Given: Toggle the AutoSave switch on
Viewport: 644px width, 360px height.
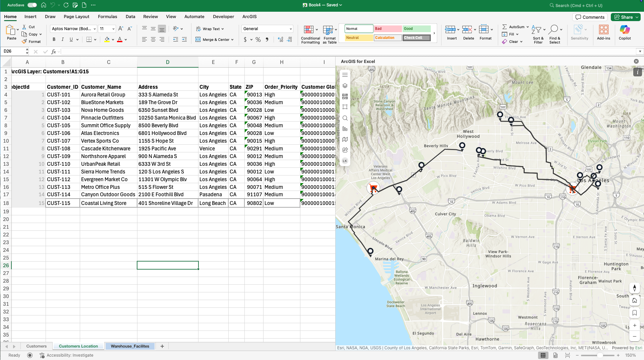Looking at the screenshot, I should [x=32, y=5].
